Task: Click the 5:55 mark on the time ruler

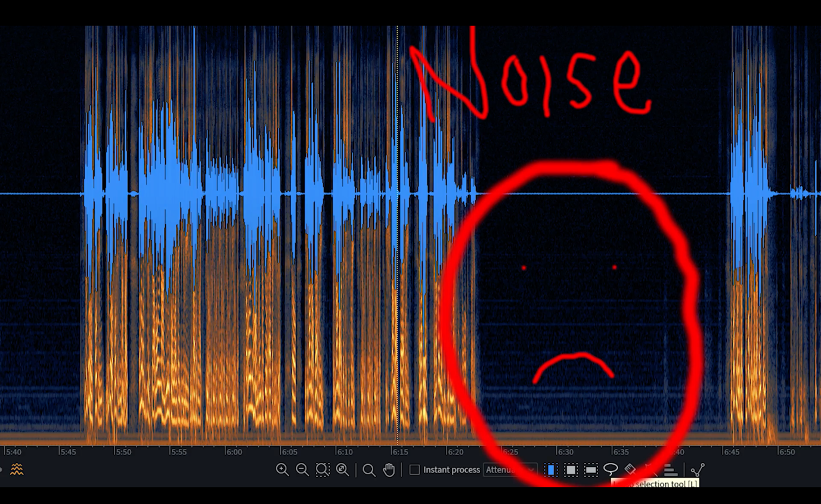Action: tap(179, 452)
